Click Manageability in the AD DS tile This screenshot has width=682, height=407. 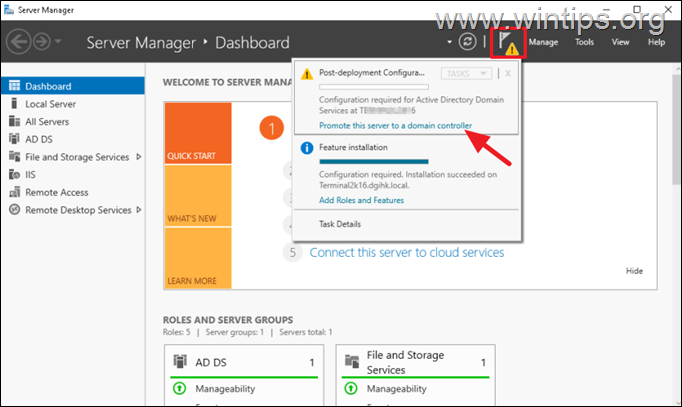[225, 389]
